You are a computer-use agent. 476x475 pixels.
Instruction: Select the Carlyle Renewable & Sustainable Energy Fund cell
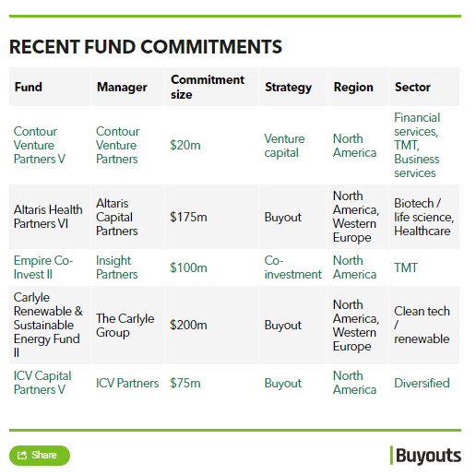point(50,325)
